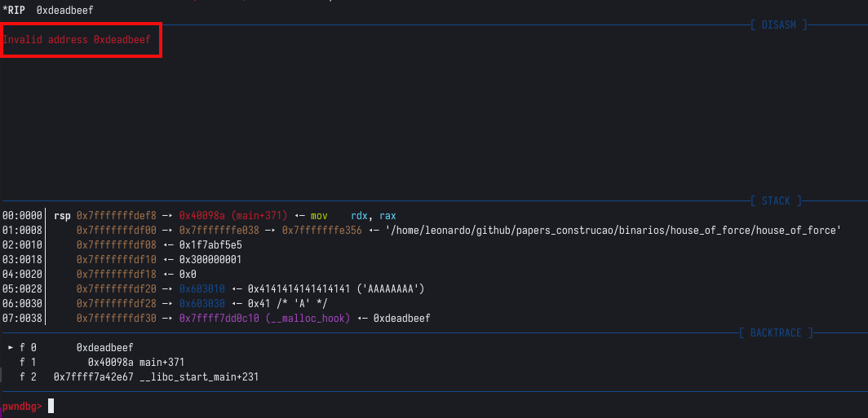Click the DISASM section header
Viewport: 868px width, 418px height.
coord(778,25)
